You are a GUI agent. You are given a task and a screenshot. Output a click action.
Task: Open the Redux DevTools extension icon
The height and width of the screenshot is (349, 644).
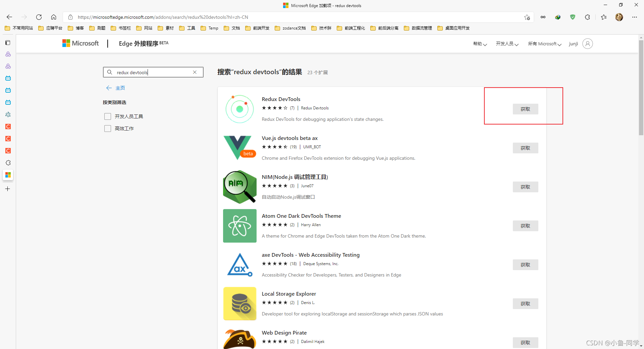coord(239,109)
